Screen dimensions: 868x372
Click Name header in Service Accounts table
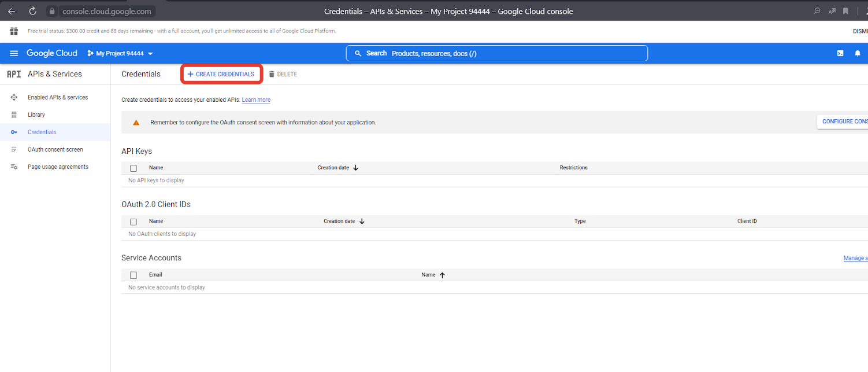point(428,275)
